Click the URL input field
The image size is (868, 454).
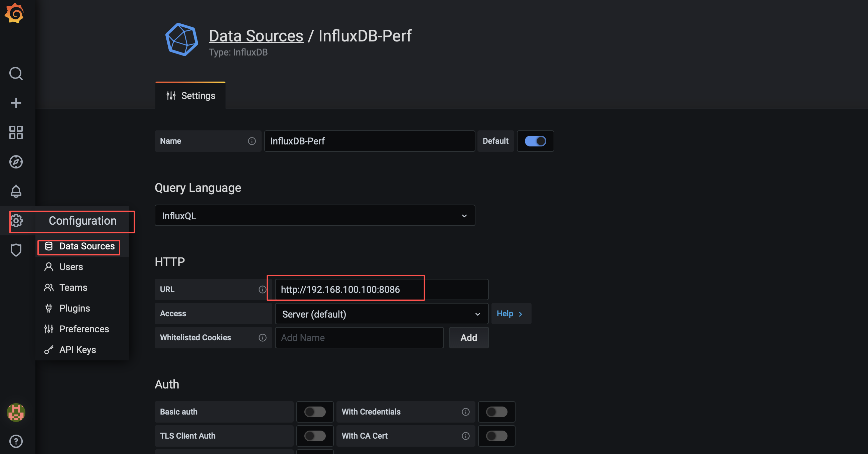382,290
